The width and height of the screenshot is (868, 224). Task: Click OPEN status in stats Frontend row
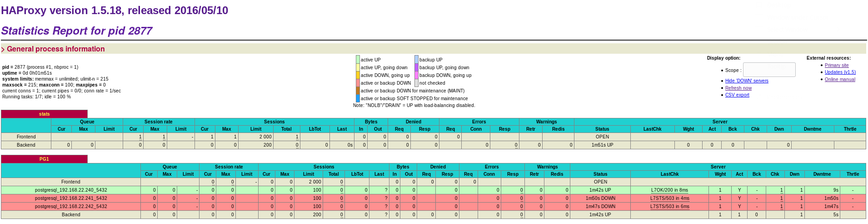pos(602,137)
